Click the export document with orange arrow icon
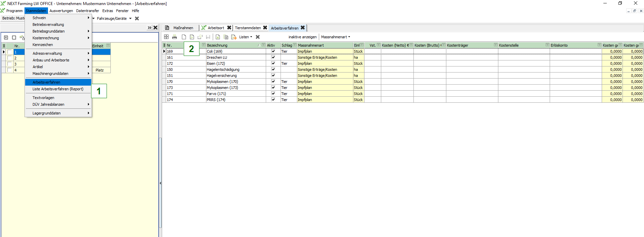Viewport: 644px width, 237px height. pos(234,37)
